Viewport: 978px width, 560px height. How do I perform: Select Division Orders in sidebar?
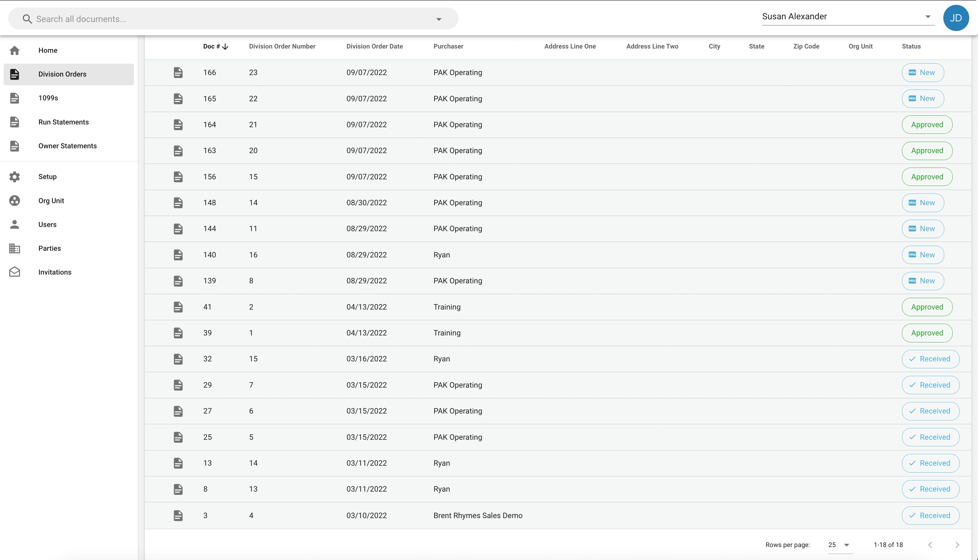[x=69, y=74]
